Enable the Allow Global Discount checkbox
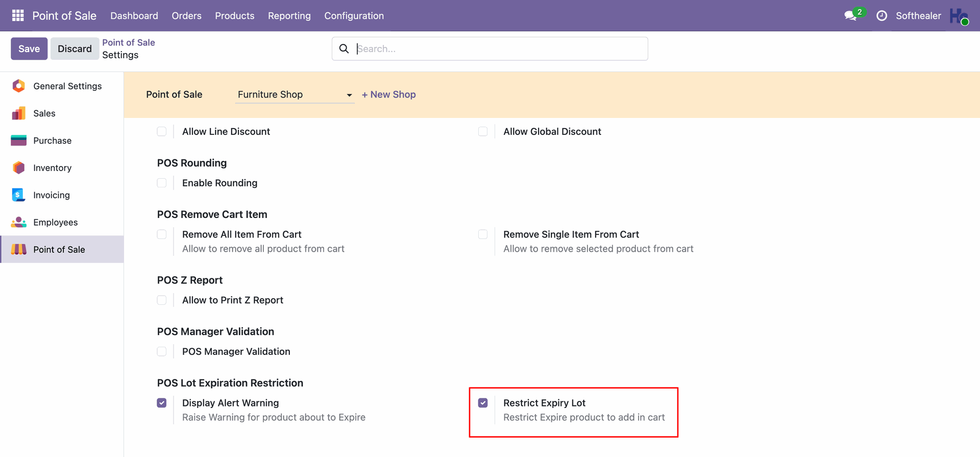The width and height of the screenshot is (980, 457). coord(483,132)
